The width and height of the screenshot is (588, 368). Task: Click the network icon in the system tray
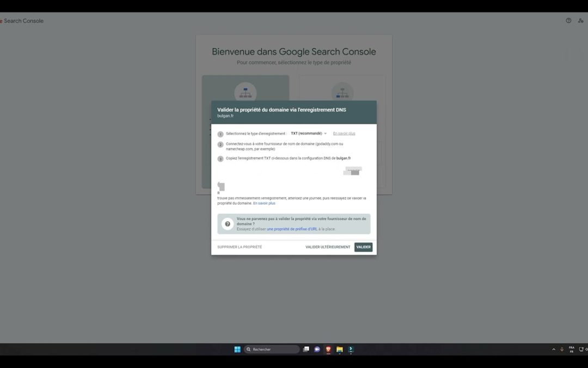coord(581,349)
